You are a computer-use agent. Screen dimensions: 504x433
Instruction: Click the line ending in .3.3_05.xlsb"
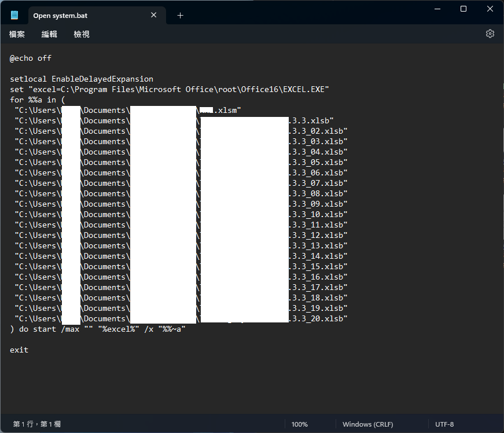click(x=181, y=162)
